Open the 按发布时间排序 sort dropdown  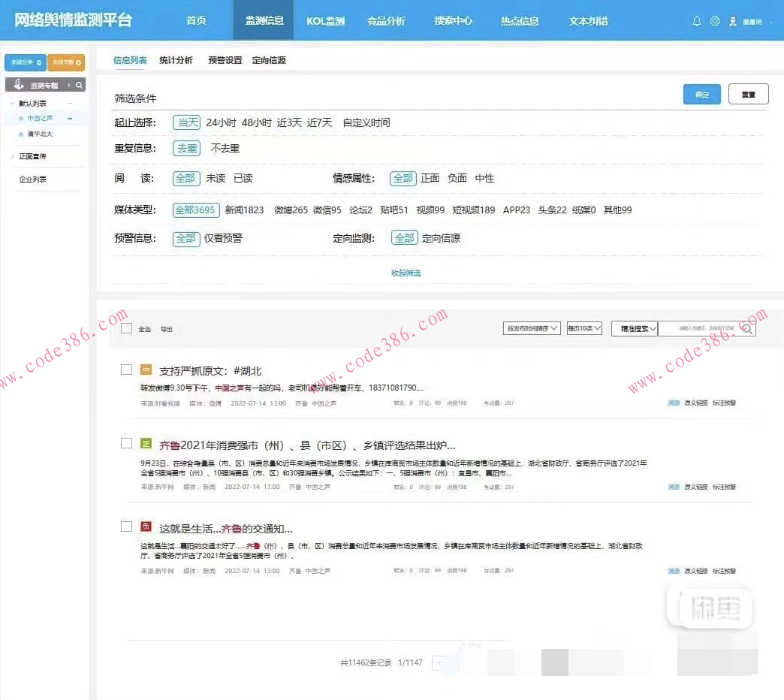pos(532,328)
